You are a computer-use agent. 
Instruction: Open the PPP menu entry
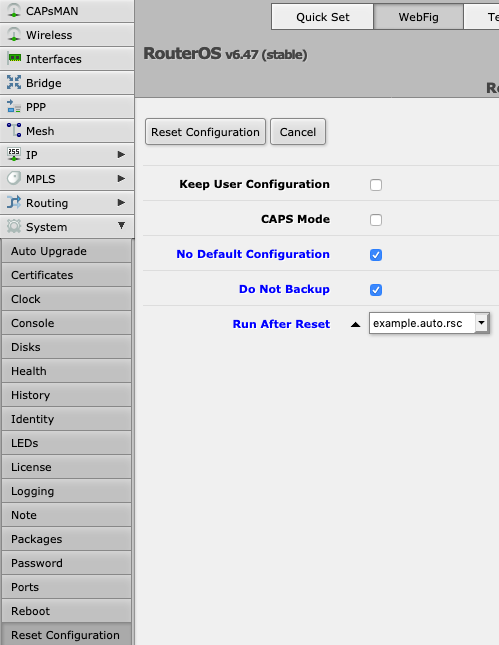click(x=67, y=107)
